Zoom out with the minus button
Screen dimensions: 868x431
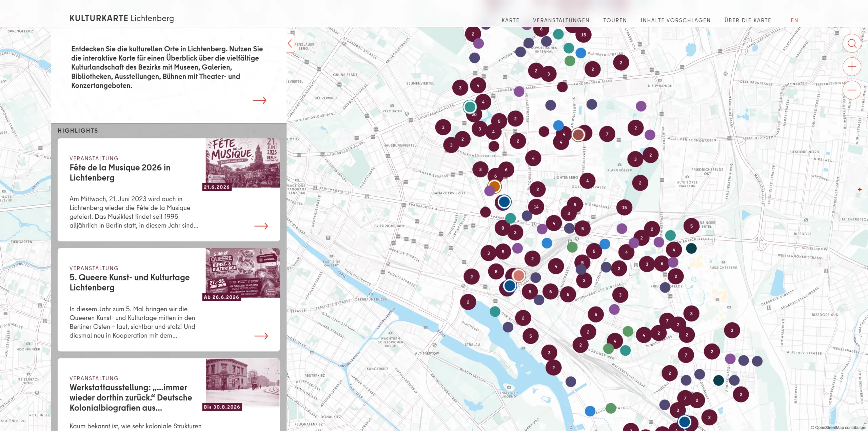(x=852, y=90)
